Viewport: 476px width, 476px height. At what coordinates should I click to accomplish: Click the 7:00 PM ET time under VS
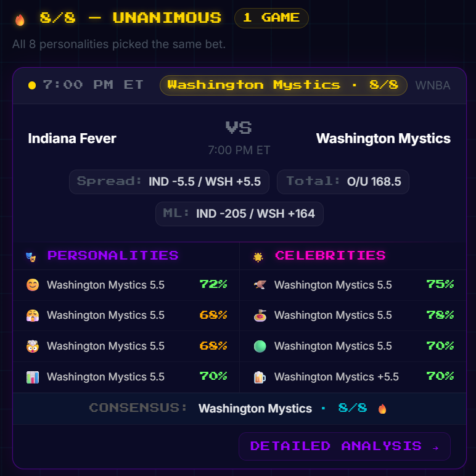pyautogui.click(x=239, y=150)
